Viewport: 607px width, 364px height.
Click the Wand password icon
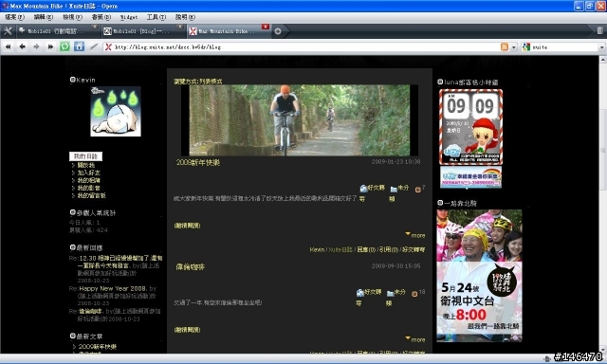pos(93,46)
